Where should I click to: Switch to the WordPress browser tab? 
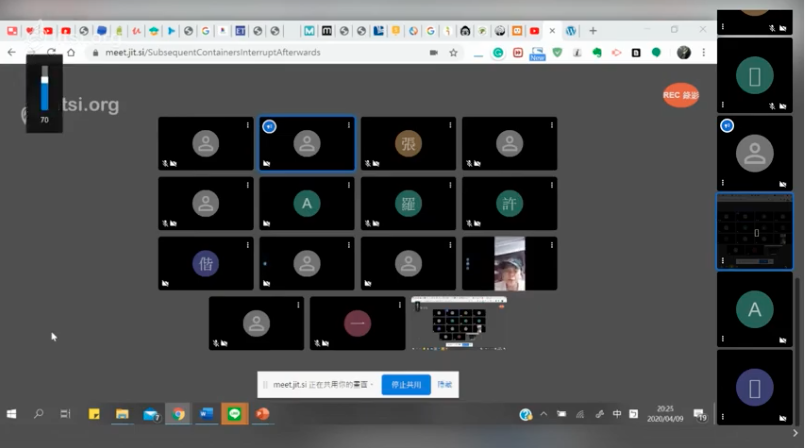pyautogui.click(x=571, y=31)
